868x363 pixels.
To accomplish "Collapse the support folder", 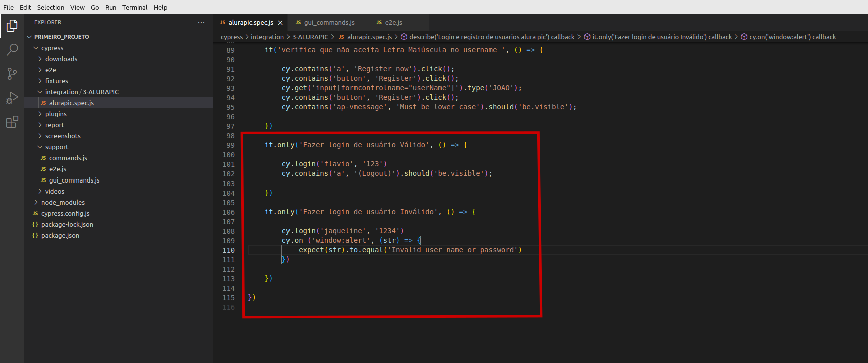I will 40,147.
